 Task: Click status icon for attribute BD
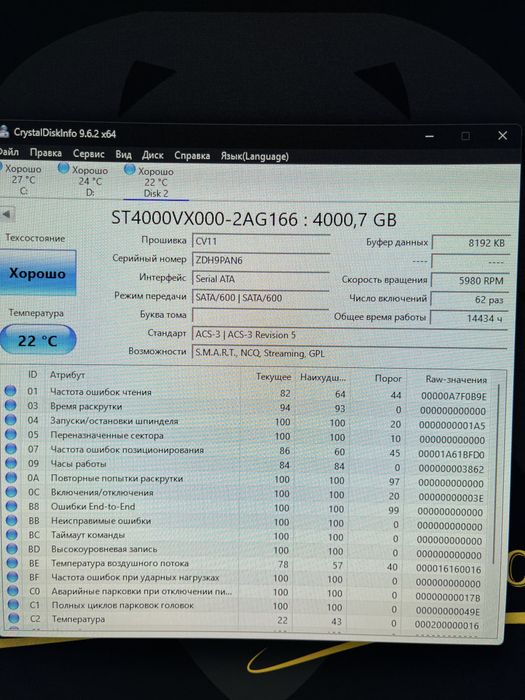pyautogui.click(x=12, y=549)
